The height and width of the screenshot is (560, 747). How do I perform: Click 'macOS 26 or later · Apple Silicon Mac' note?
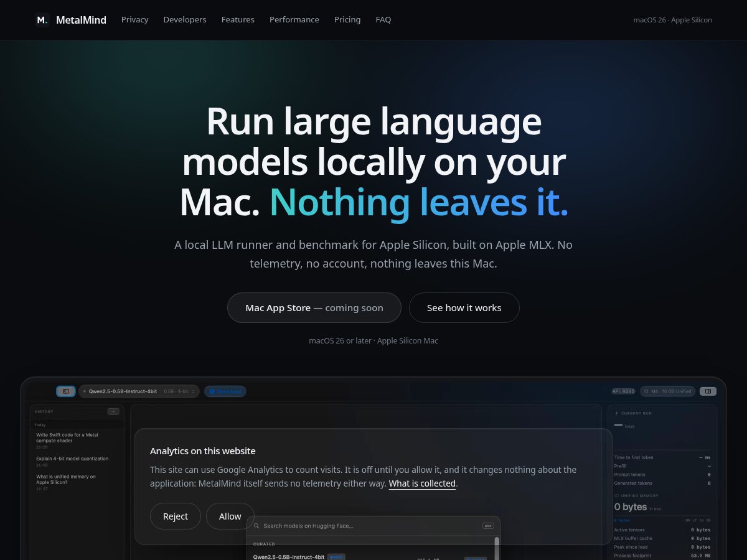pyautogui.click(x=374, y=340)
